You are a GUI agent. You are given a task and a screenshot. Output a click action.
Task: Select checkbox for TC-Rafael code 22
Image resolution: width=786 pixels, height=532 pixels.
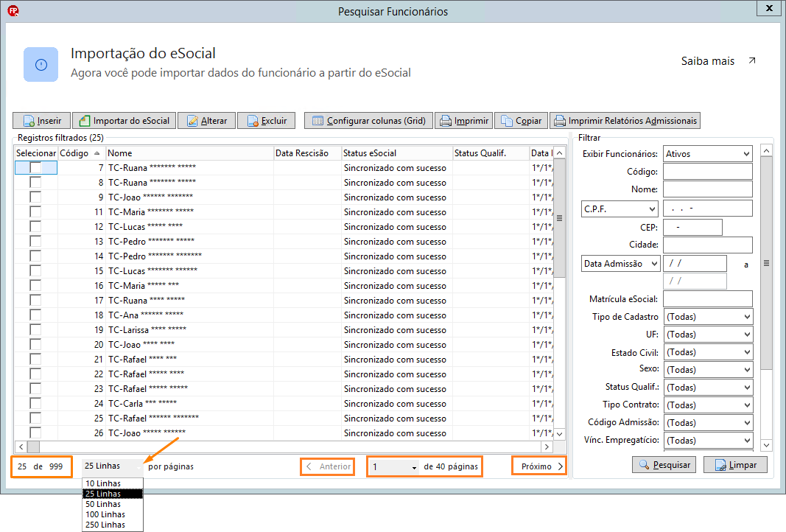click(35, 374)
